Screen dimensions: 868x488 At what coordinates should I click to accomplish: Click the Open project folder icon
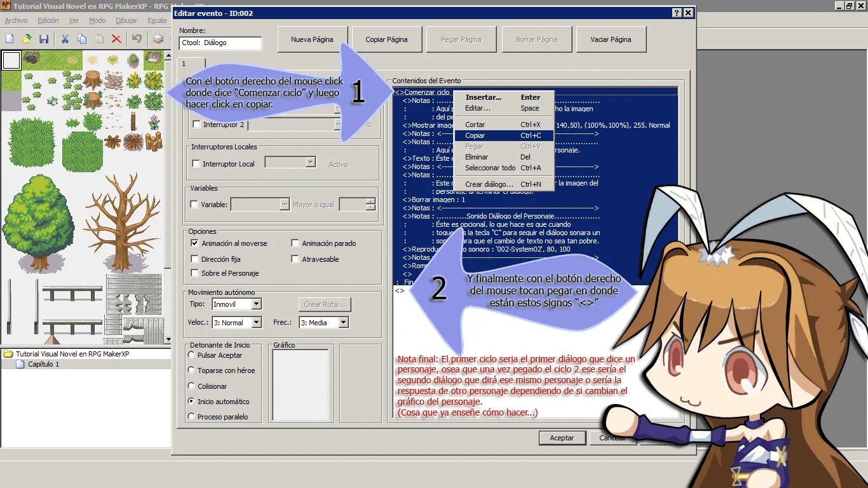[27, 39]
